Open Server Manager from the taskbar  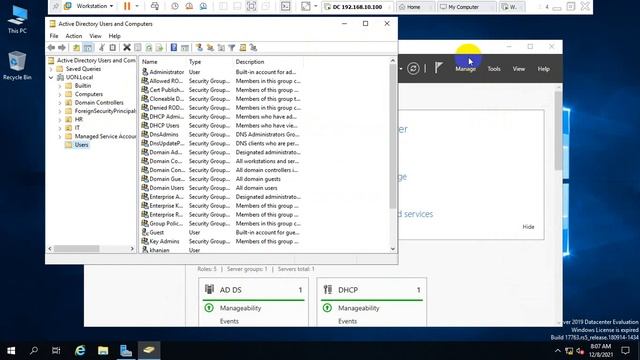126,350
